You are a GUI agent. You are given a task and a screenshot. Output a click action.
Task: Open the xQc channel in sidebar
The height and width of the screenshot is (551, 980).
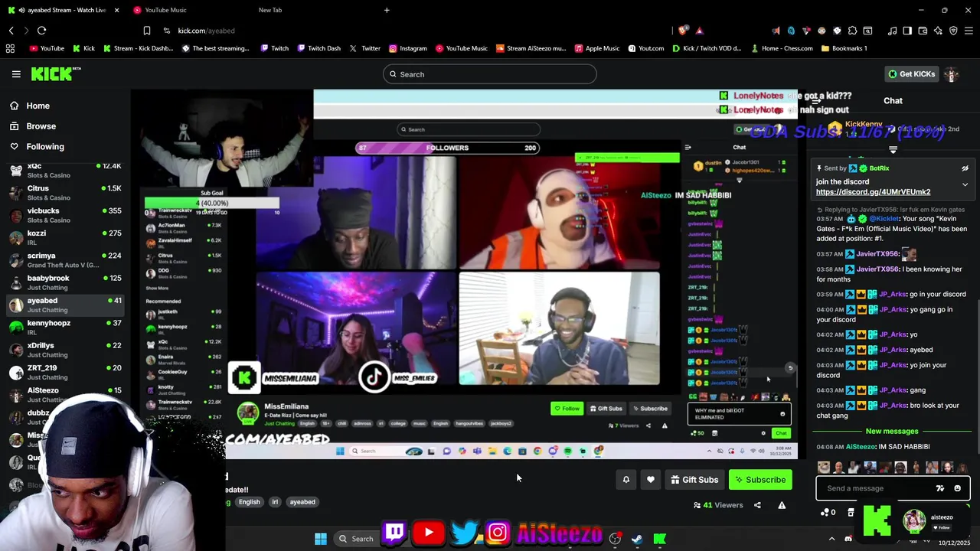tap(65, 171)
